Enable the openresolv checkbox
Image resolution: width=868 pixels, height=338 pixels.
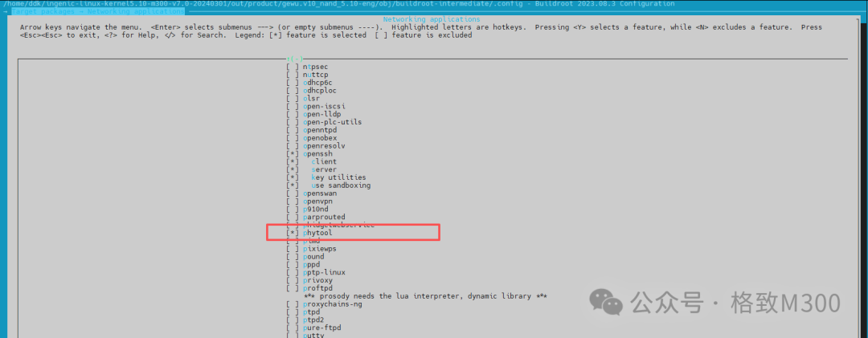[293, 146]
